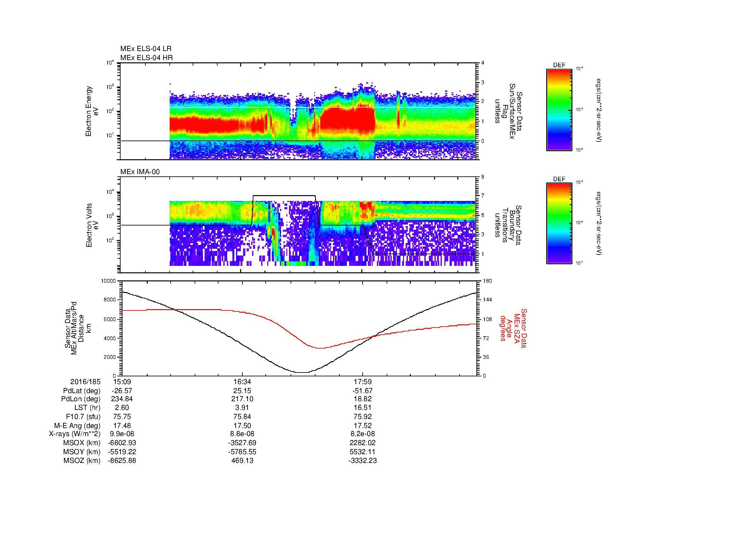Click the 'MEx ELS-04 LR' panel title
Viewport: 756px width, 534px height.
click(x=146, y=49)
